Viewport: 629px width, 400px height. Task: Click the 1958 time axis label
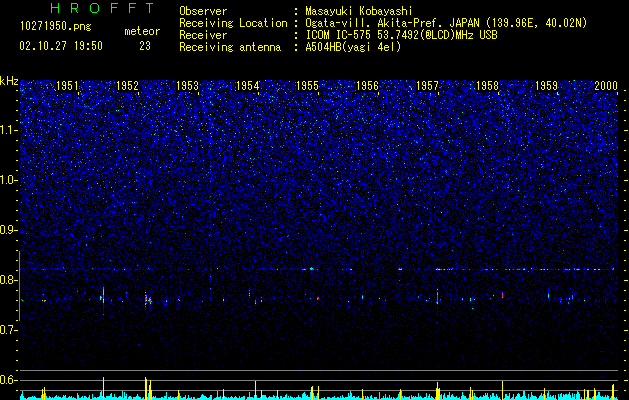(487, 86)
